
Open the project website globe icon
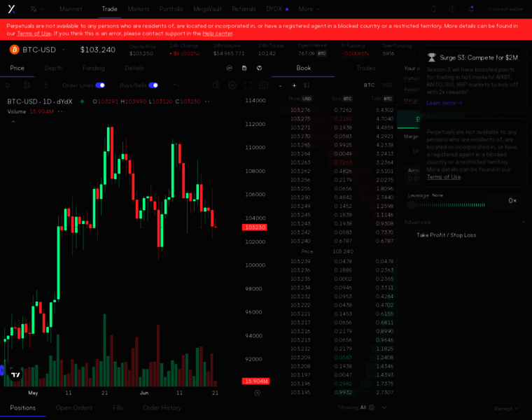(x=259, y=68)
